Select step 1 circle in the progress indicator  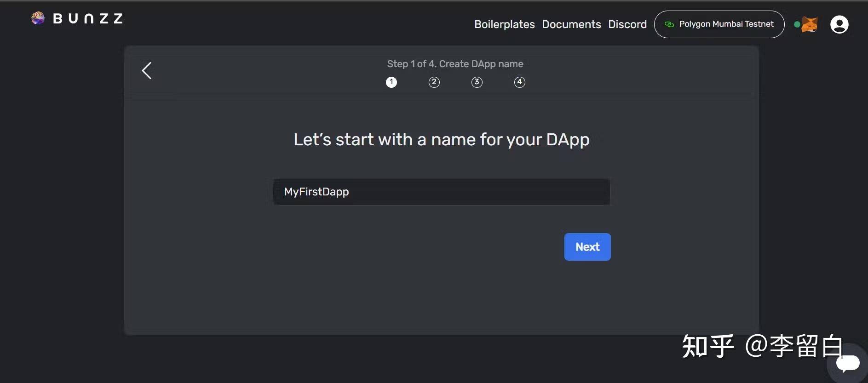(x=391, y=82)
